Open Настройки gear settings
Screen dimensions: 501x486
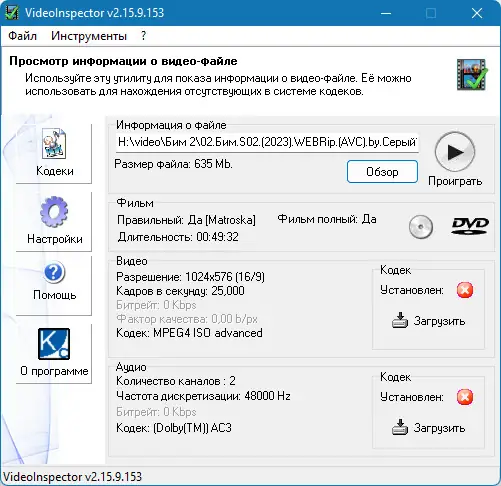(54, 221)
